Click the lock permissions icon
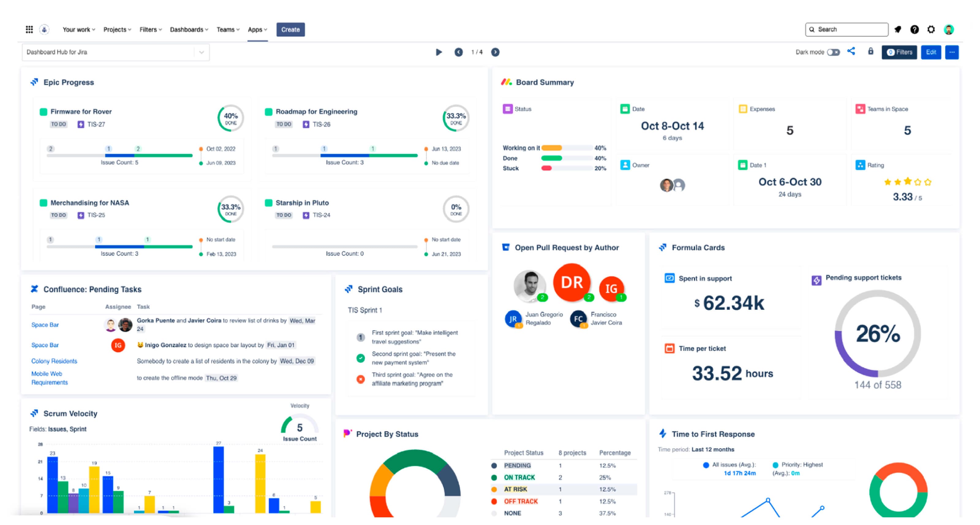980x525 pixels. pos(870,51)
